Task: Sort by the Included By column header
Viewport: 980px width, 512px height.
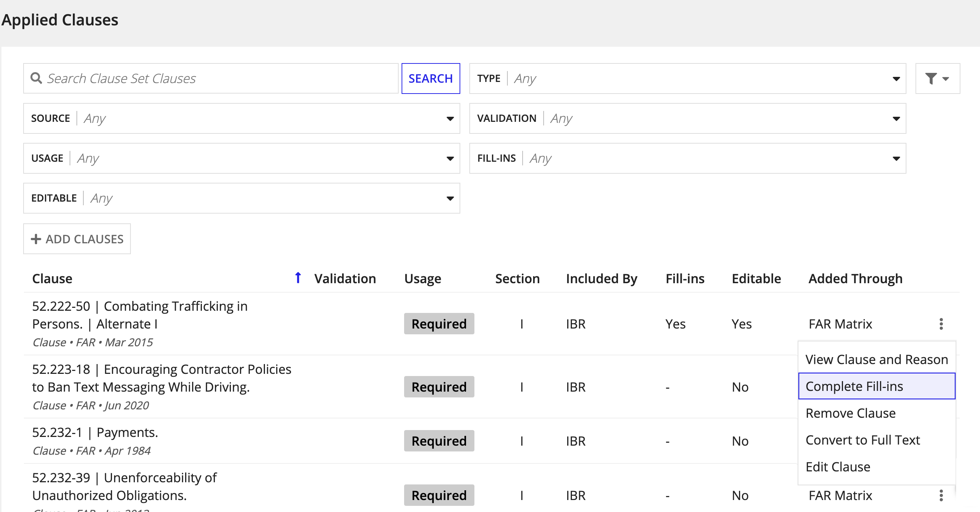Action: click(x=602, y=278)
